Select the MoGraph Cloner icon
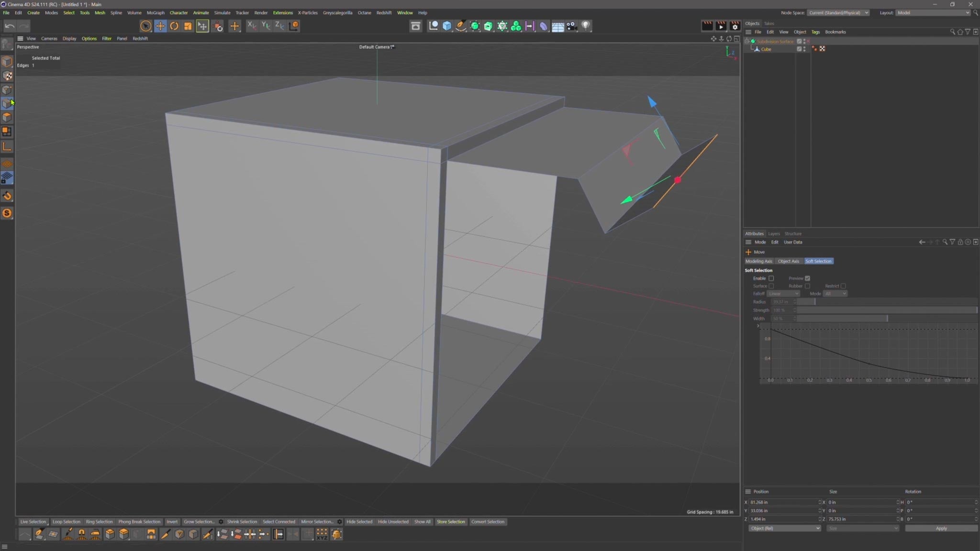Viewport: 980px width, 551px height. [x=516, y=26]
